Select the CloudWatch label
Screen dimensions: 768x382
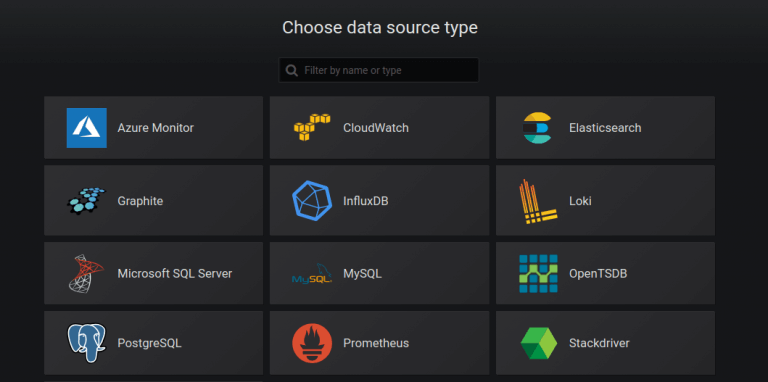pyautogui.click(x=376, y=128)
